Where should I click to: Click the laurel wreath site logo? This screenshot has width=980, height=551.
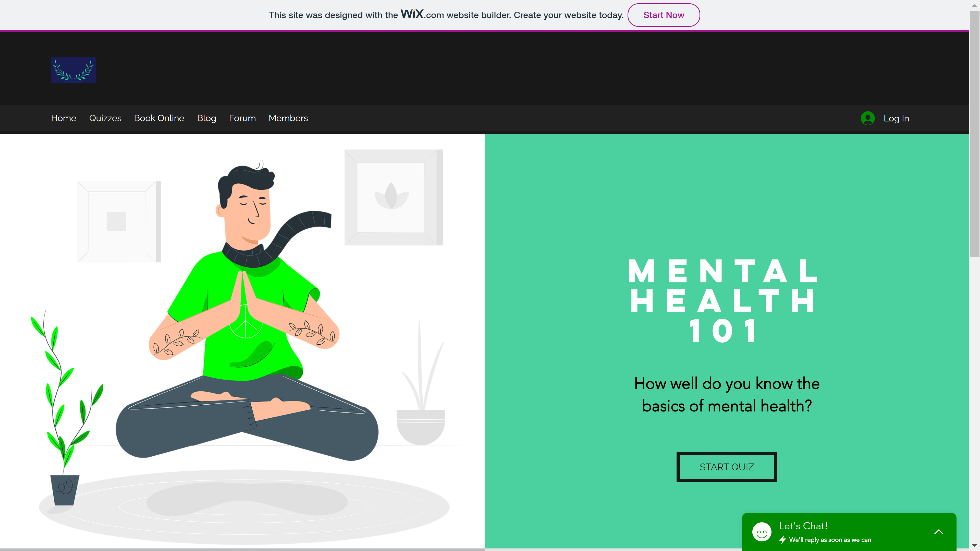click(73, 70)
